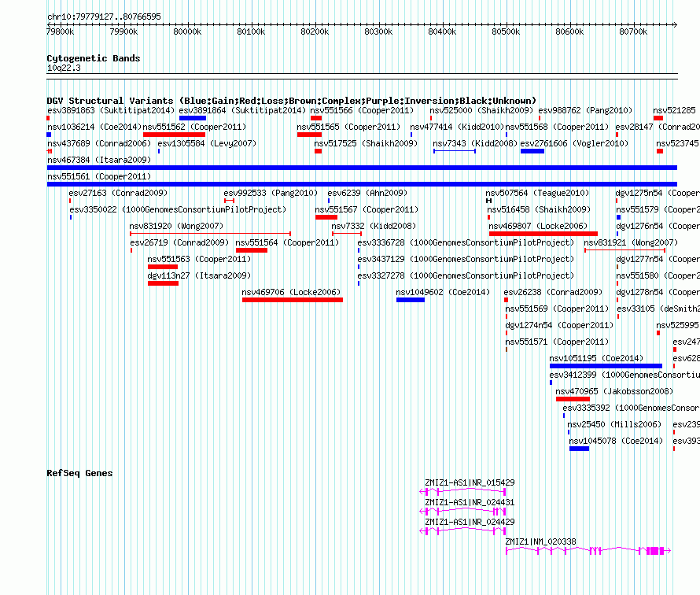Click nsv7332 (Kidd2008) thin red span
700x595 pixels.
click(x=347, y=233)
